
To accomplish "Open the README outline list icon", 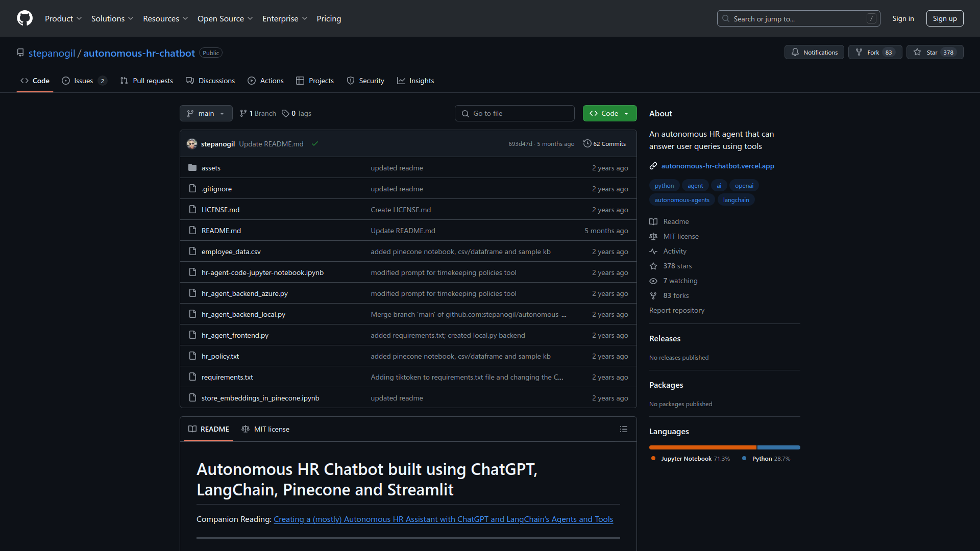I will click(x=623, y=429).
